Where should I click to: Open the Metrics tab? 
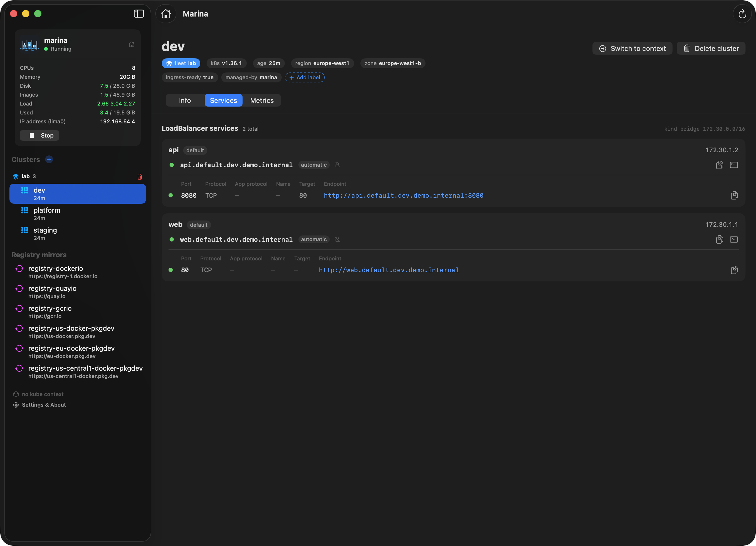262,100
